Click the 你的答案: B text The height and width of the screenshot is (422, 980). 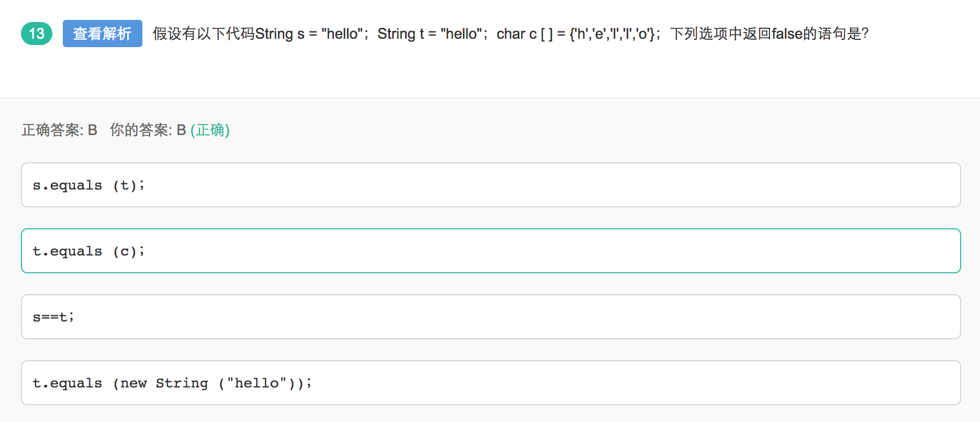pos(148,130)
